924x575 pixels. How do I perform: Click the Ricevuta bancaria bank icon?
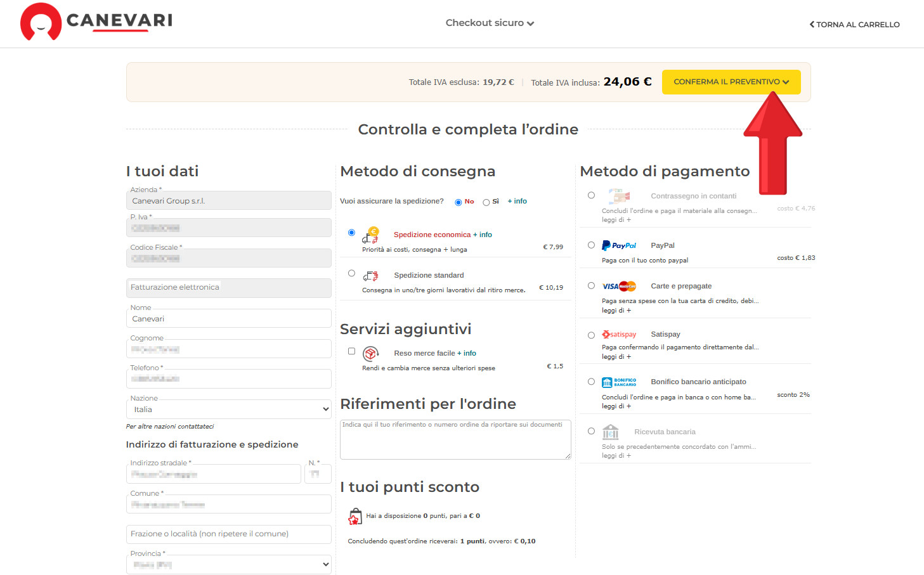(611, 432)
